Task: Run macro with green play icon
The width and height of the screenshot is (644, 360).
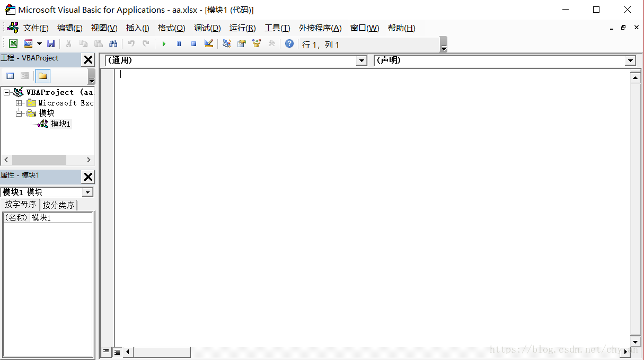Action: pyautogui.click(x=164, y=44)
